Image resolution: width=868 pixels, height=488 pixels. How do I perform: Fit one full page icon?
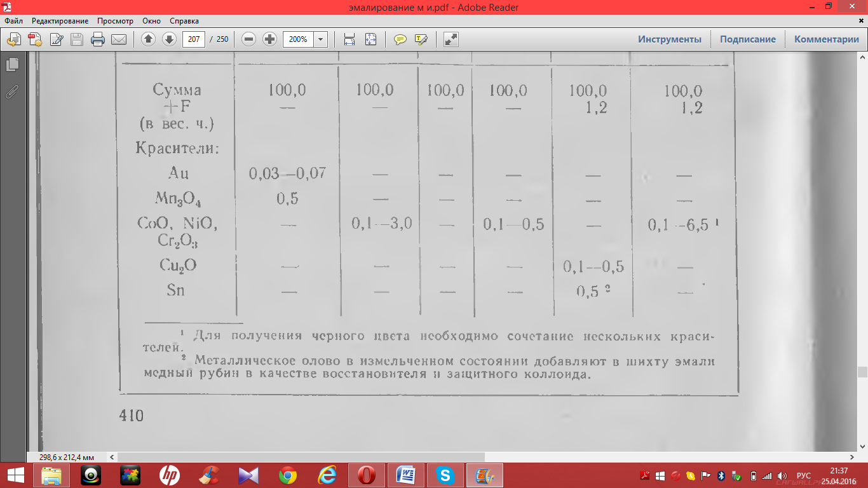click(x=371, y=39)
